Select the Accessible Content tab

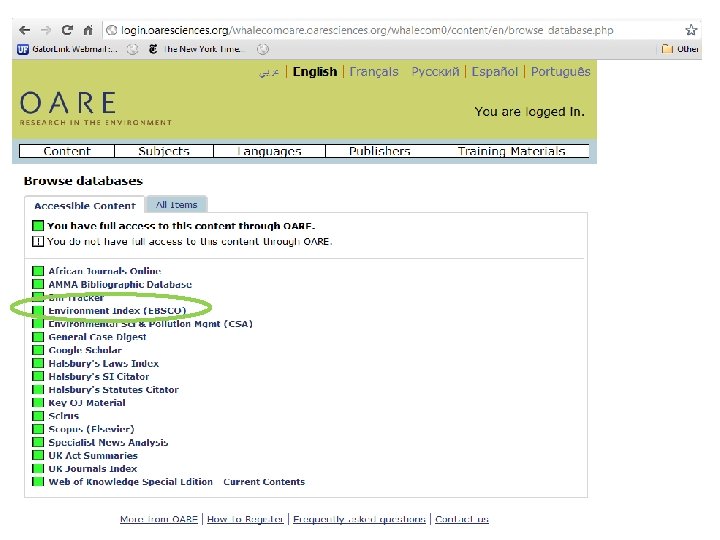click(85, 205)
